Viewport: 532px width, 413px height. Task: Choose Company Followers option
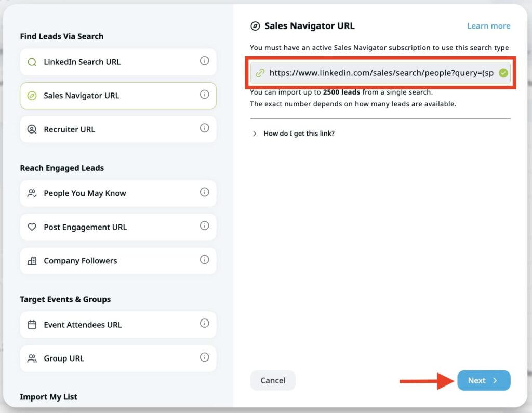pyautogui.click(x=118, y=261)
